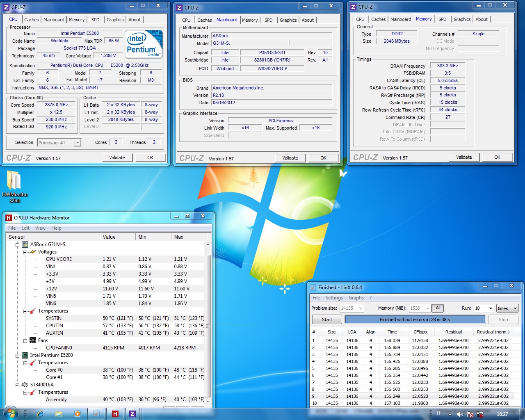Click the Start button in LinX
The height and width of the screenshot is (420, 525).
327,320
